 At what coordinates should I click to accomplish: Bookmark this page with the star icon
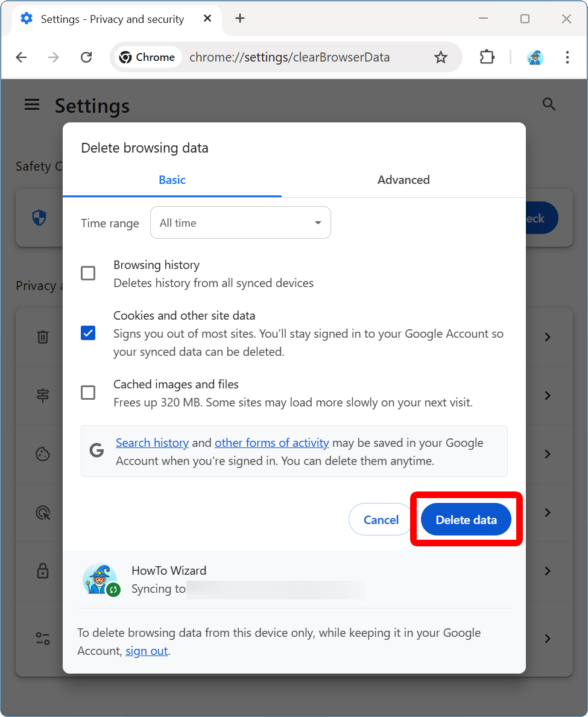pyautogui.click(x=441, y=57)
